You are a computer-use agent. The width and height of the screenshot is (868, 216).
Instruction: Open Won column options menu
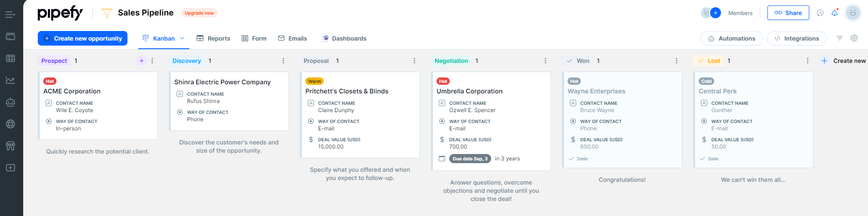677,61
